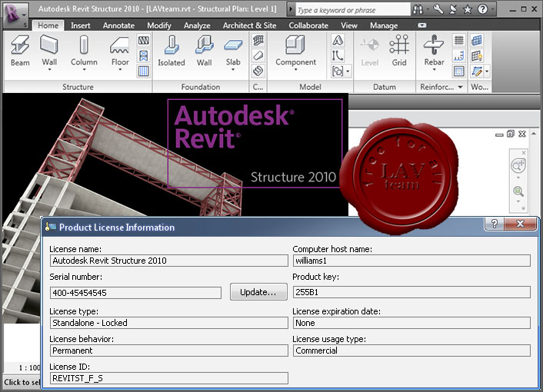
Task: Expand the Slab dropdown in the Foundation panel
Action: point(233,69)
